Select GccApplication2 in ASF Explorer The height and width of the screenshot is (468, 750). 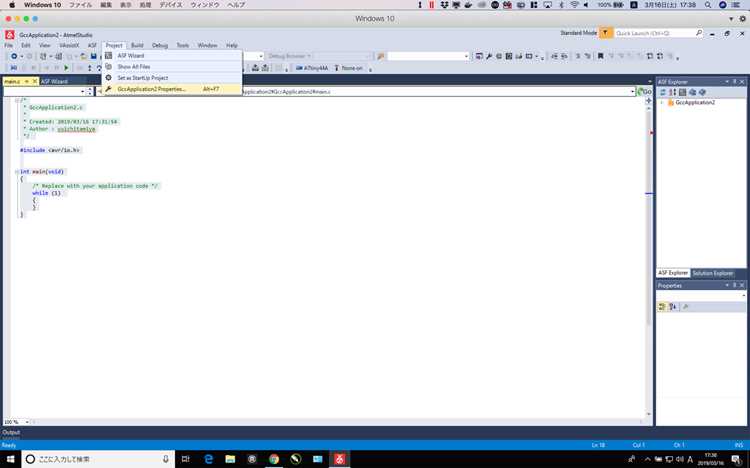[695, 102]
